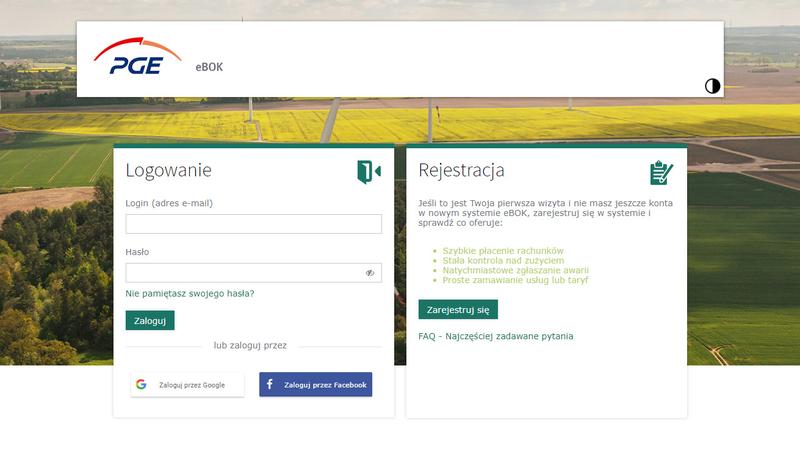This screenshot has width=800, height=457.
Task: Open the FAQ - Najczęściej zadawane pytania link
Action: click(x=496, y=337)
